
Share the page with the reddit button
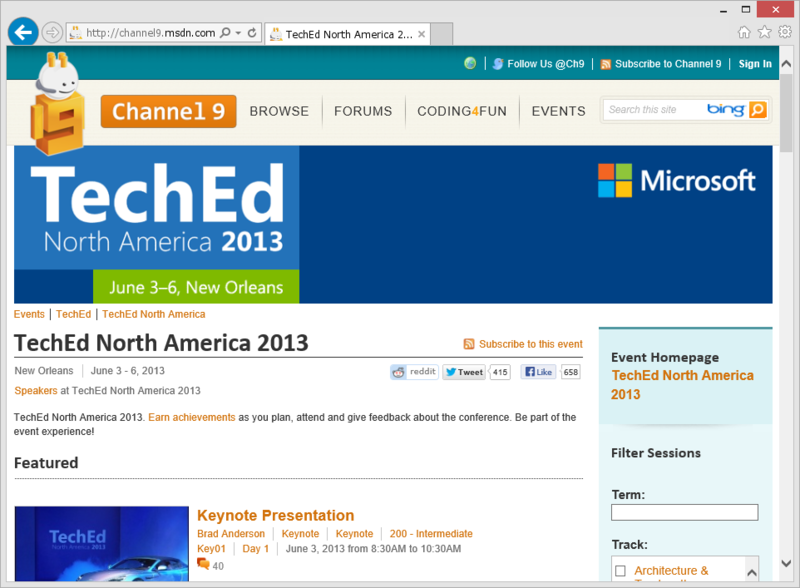414,372
